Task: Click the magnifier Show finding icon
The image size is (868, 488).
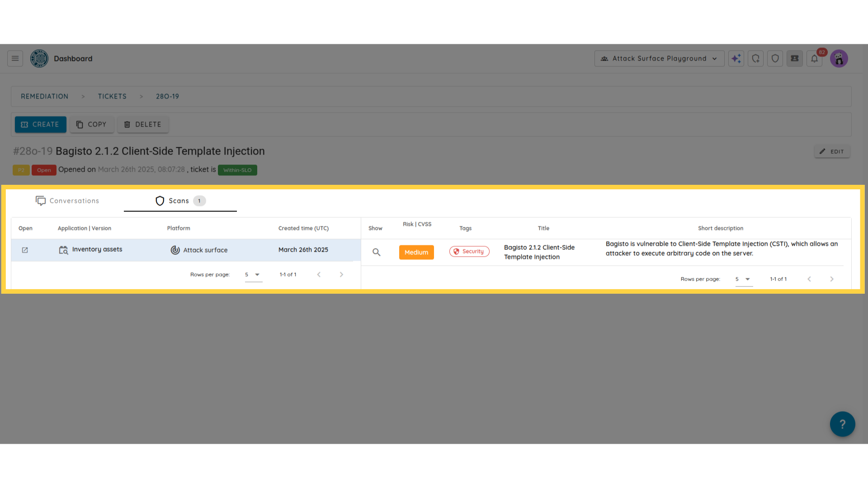Action: tap(376, 252)
